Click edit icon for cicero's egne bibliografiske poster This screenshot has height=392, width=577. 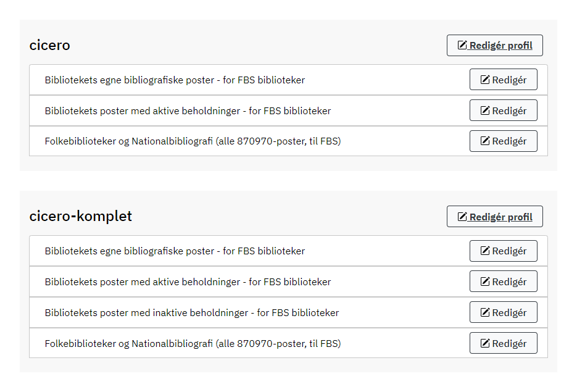point(485,80)
